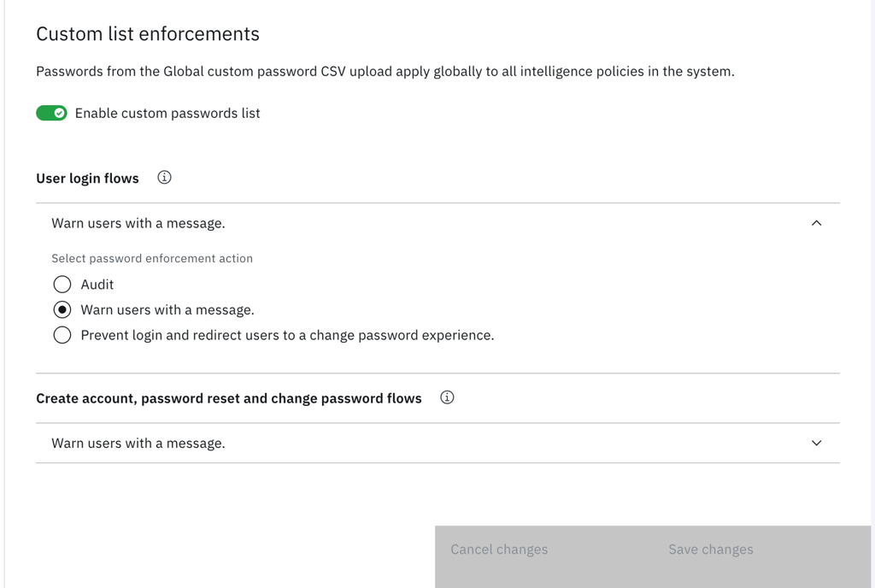Screen dimensions: 875x588
Task: Click the 'Prevent login and redirect users' label text
Action: [287, 335]
